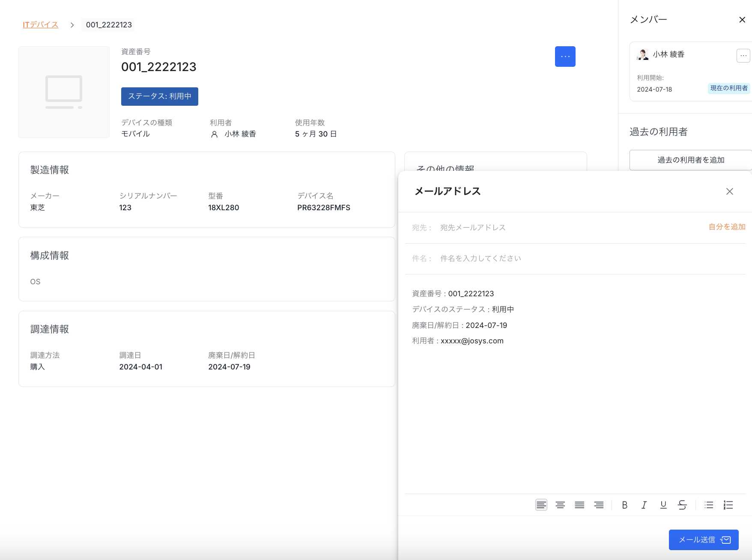Toggle bold formatting in email editor
The image size is (752, 560).
click(x=625, y=505)
